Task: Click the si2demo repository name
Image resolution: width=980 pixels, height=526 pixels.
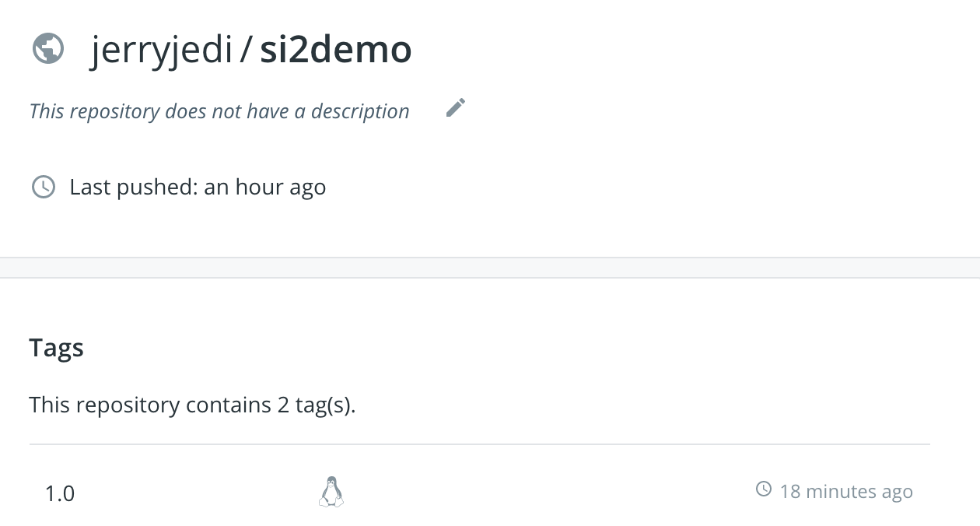Action: pos(336,49)
